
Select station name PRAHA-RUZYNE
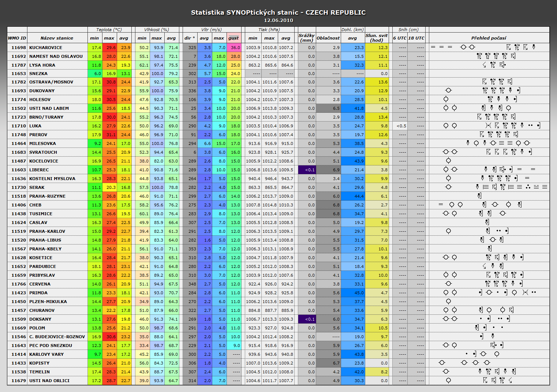coord(48,196)
